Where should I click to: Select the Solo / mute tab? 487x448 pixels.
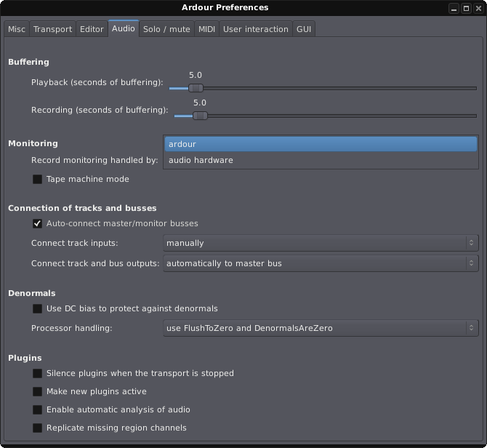click(x=166, y=29)
